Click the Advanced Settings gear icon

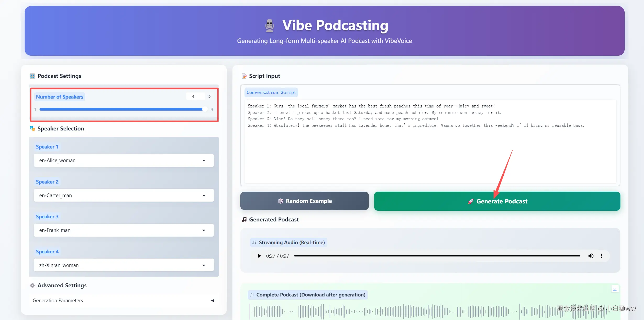tap(32, 285)
